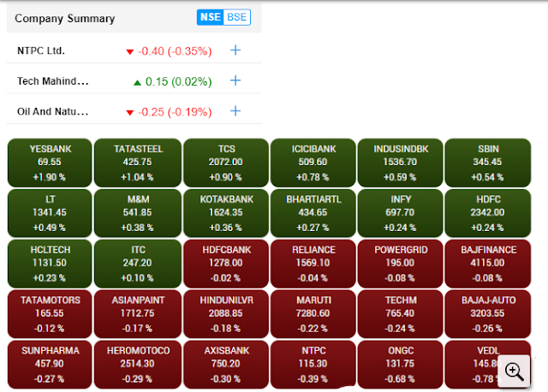
Task: Click the plus icon beside NTPC Ltd.
Action: (235, 50)
